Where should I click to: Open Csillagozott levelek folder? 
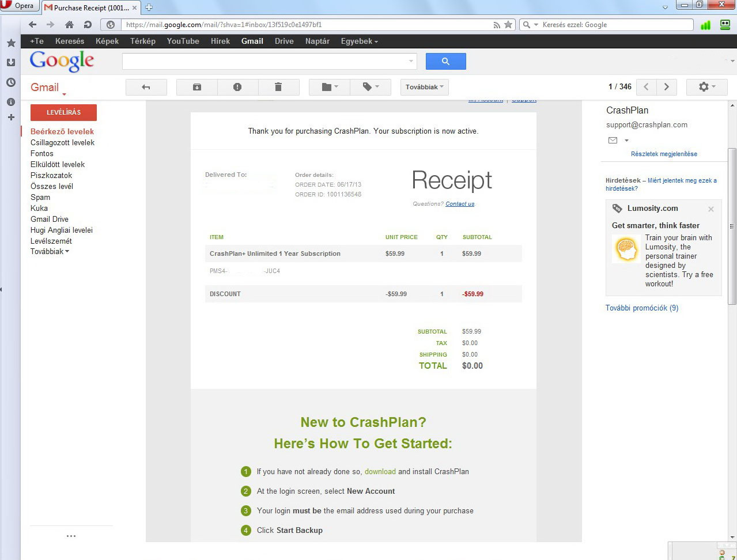(x=62, y=142)
